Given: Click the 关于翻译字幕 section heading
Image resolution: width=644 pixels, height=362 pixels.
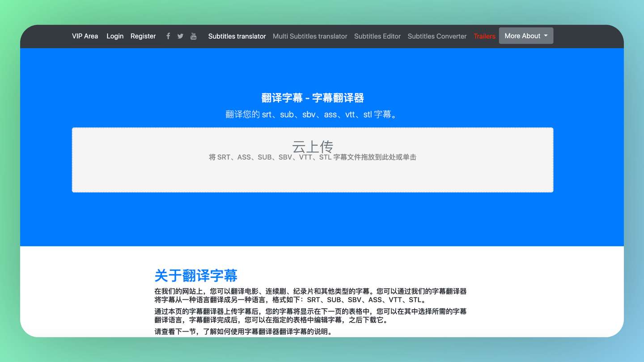Looking at the screenshot, I should tap(196, 275).
